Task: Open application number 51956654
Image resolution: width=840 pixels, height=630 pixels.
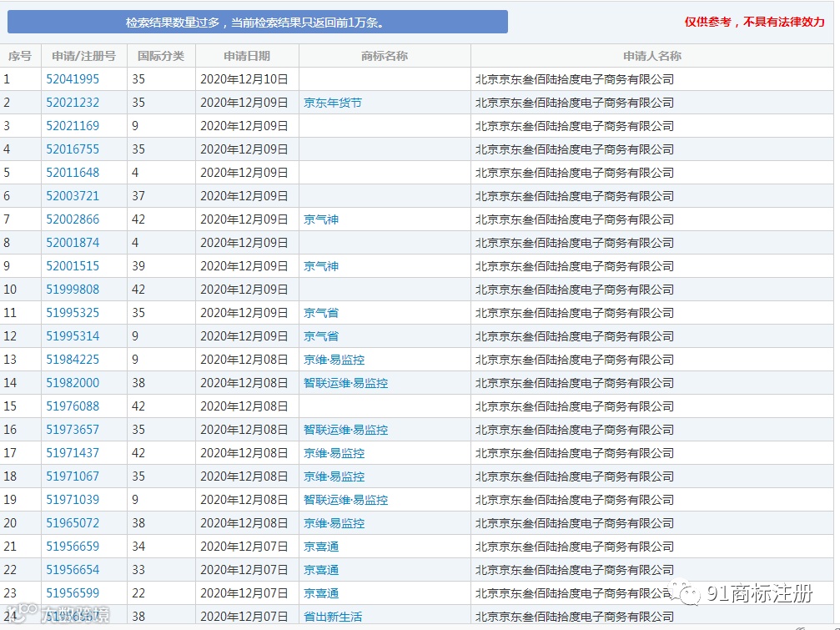Action: 73,570
